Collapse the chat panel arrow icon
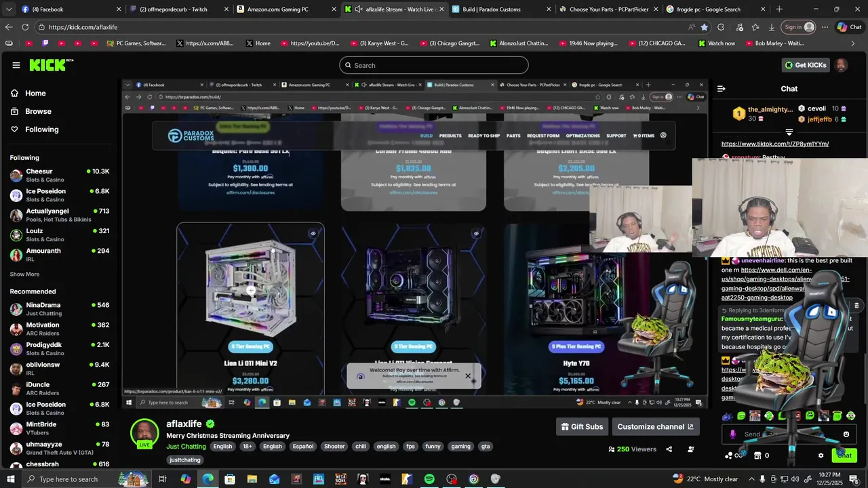868x488 pixels. (721, 89)
